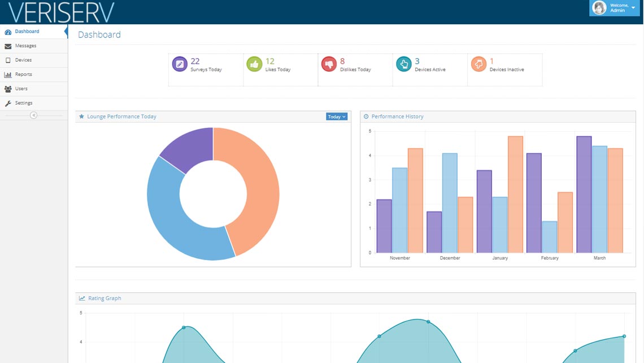The height and width of the screenshot is (363, 644).
Task: Open the Messages menu item
Action: click(25, 46)
